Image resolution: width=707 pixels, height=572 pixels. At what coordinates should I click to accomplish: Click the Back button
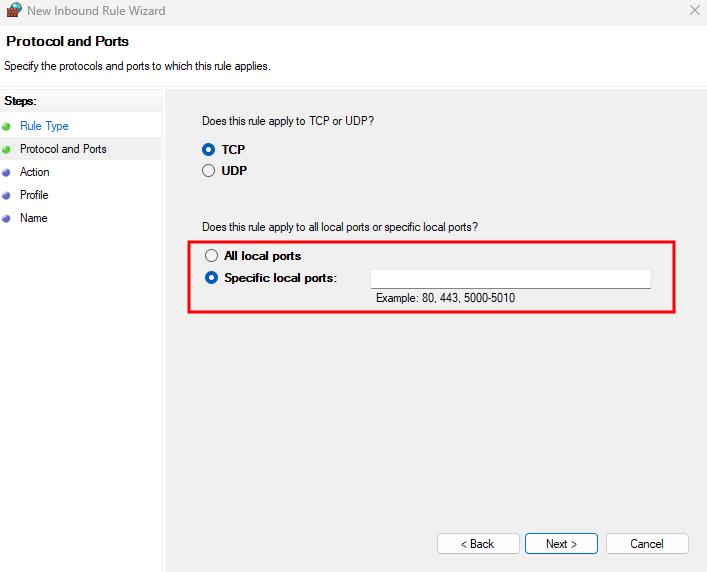pos(478,544)
